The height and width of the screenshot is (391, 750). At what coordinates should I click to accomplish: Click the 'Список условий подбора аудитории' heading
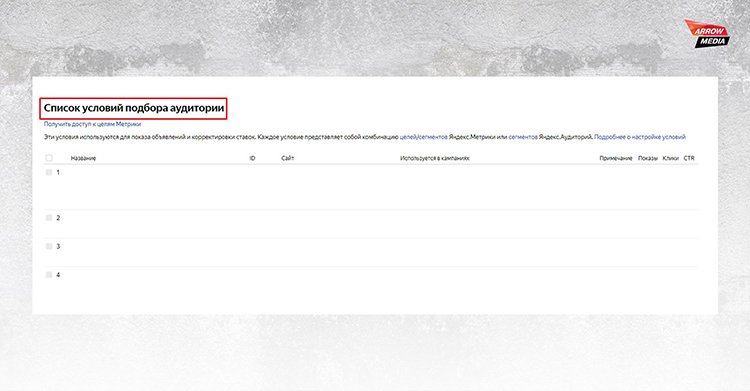click(x=133, y=109)
